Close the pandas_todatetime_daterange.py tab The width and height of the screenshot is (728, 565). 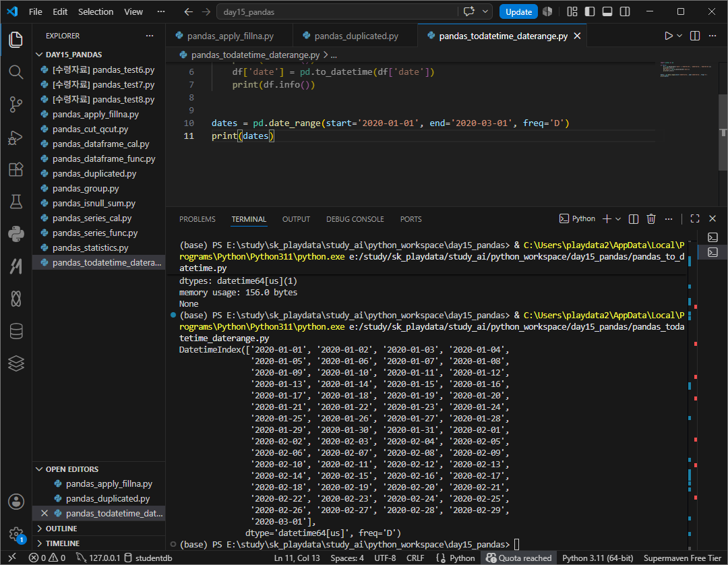[x=577, y=36]
